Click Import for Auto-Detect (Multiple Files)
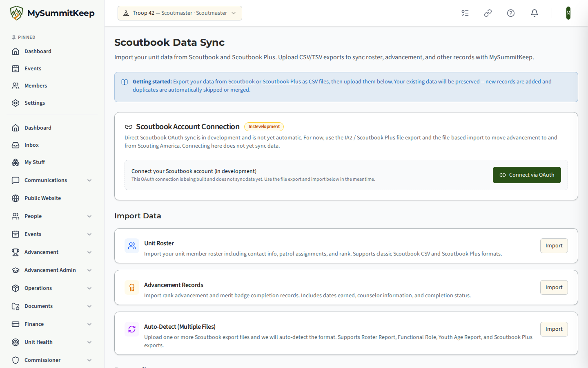Screen dimensions: 588x368 click(x=554, y=329)
